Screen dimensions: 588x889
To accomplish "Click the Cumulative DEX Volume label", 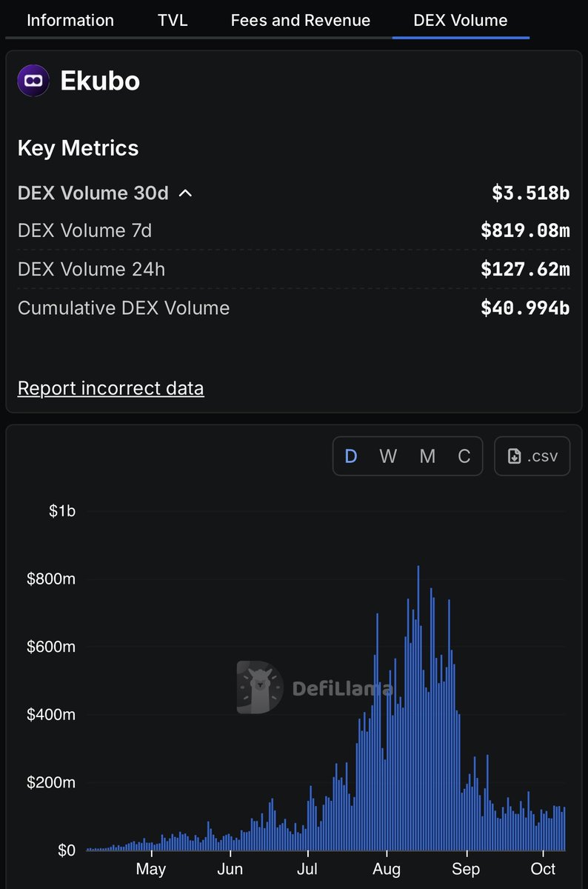I will click(x=124, y=307).
